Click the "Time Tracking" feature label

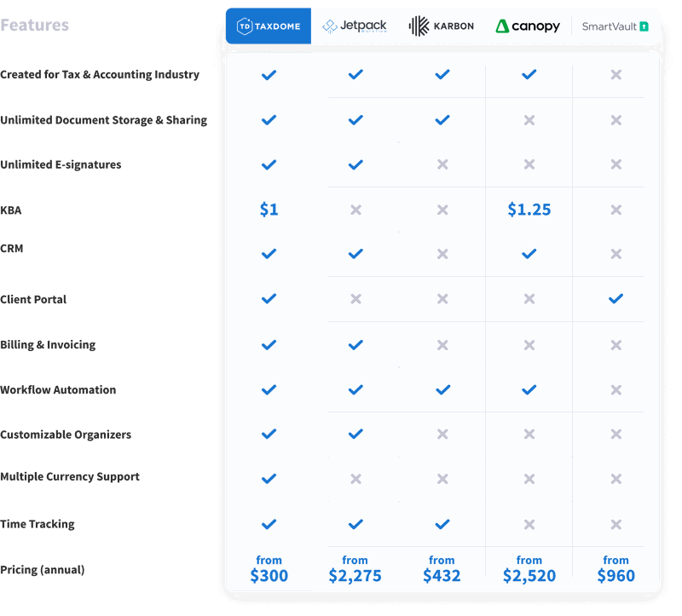coord(37,524)
